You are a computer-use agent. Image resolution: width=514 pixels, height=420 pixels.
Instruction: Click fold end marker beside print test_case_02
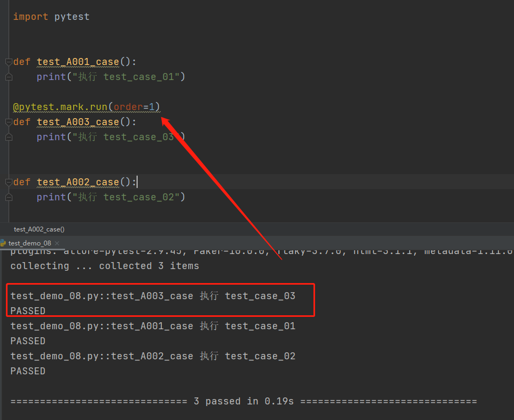click(9, 197)
